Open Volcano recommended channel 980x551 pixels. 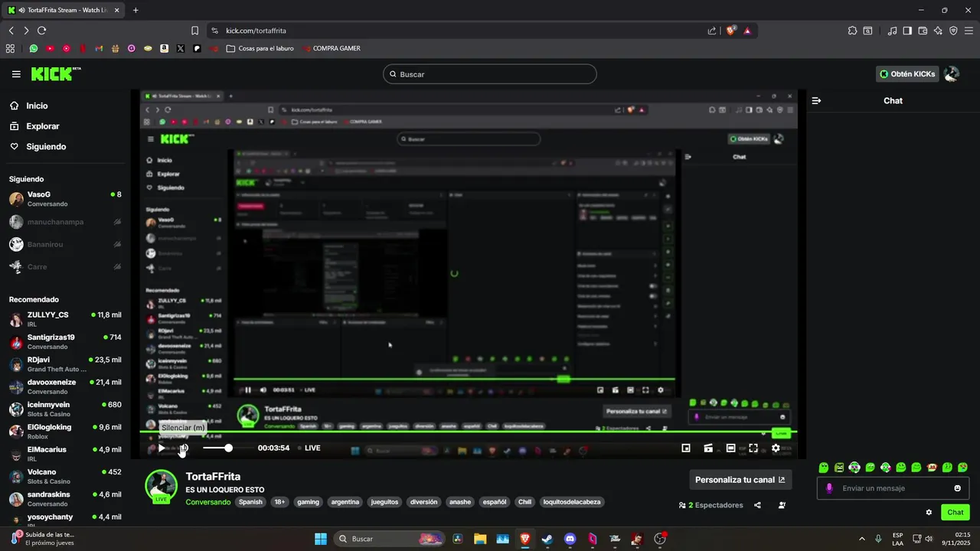click(x=65, y=476)
